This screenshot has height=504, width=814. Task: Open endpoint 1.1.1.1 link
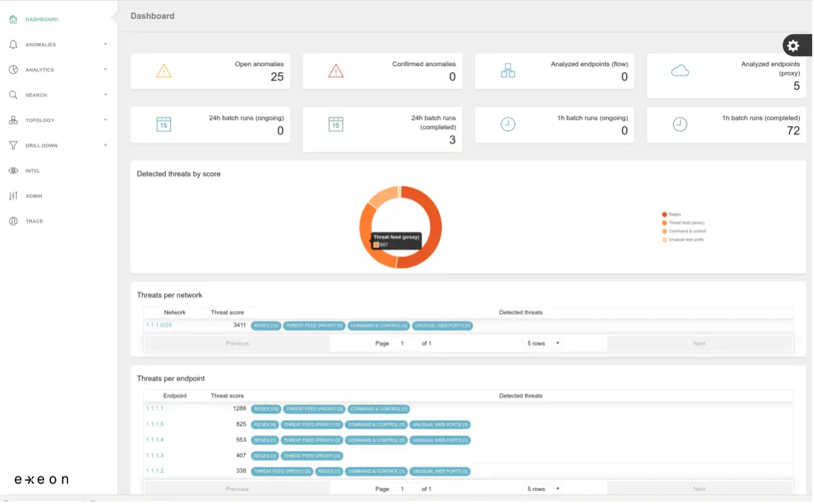pos(155,408)
